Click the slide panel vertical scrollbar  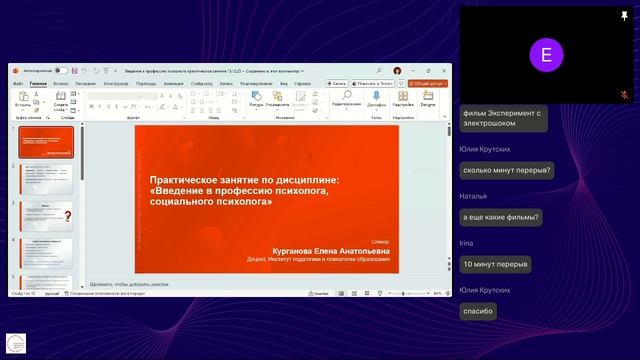(x=82, y=153)
